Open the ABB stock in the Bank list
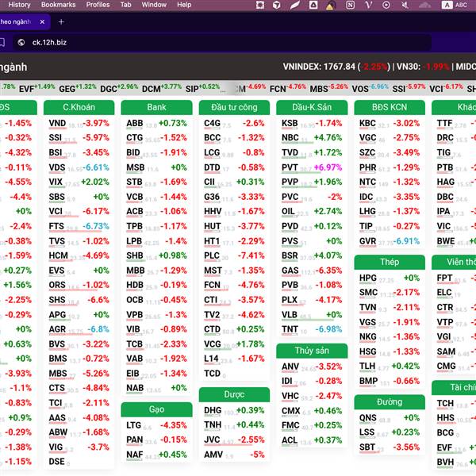The height and width of the screenshot is (476, 476). [156, 123]
